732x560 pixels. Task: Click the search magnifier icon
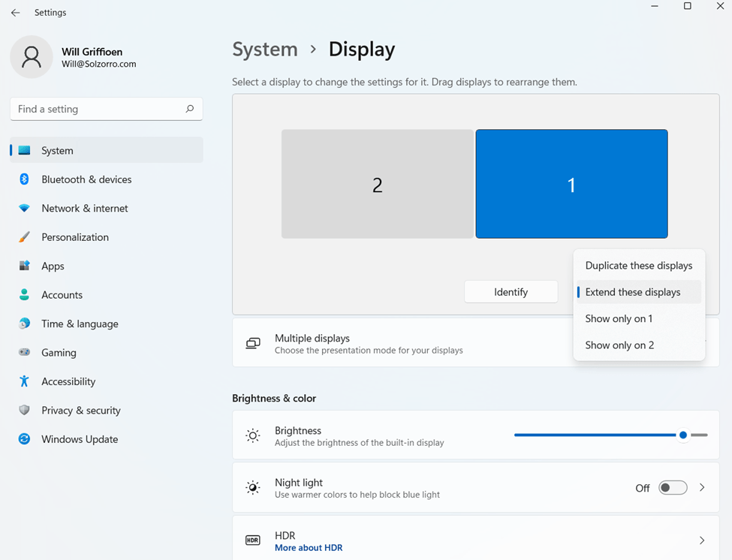point(189,109)
